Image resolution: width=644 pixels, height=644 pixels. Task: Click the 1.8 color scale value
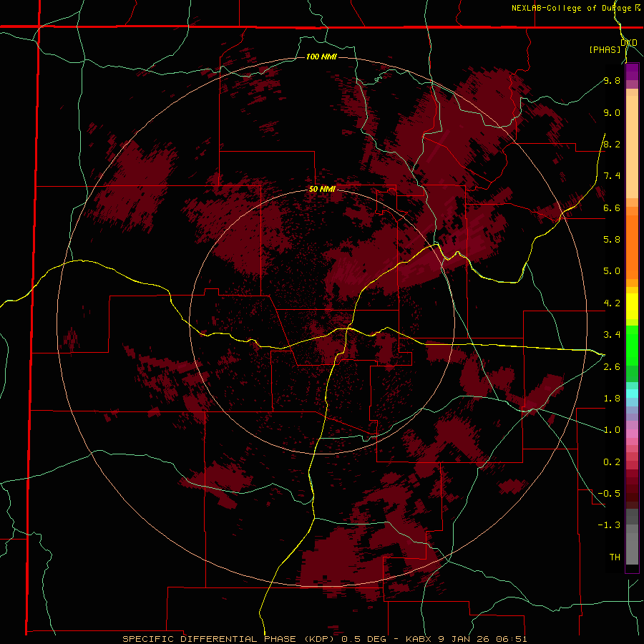click(x=612, y=399)
